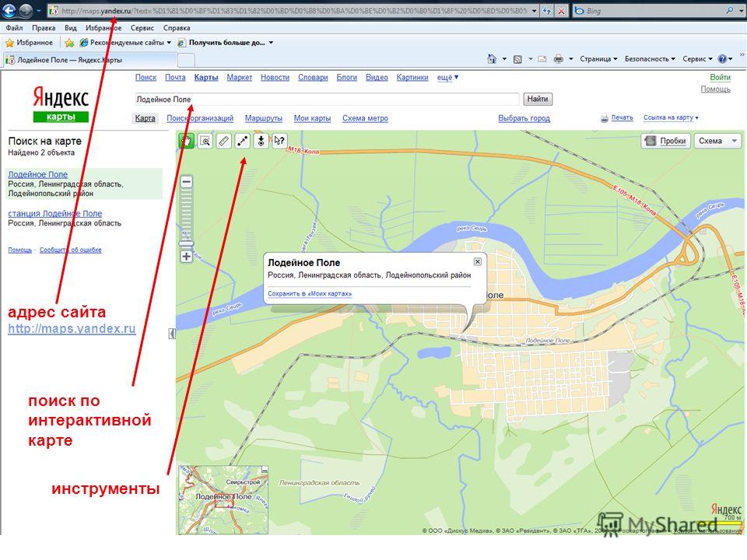This screenshot has height=560, width=747.
Task: Open the Безопасность command menu
Action: pos(650,59)
